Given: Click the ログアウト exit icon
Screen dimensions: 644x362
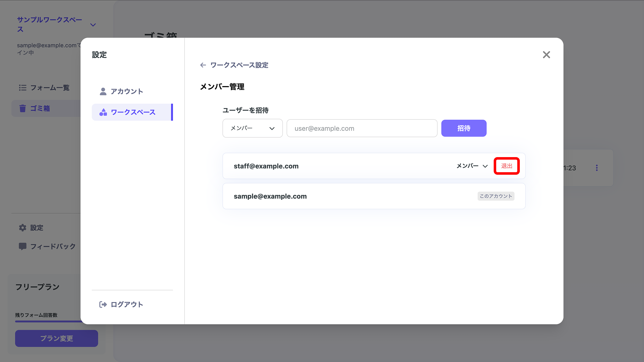Looking at the screenshot, I should 103,304.
